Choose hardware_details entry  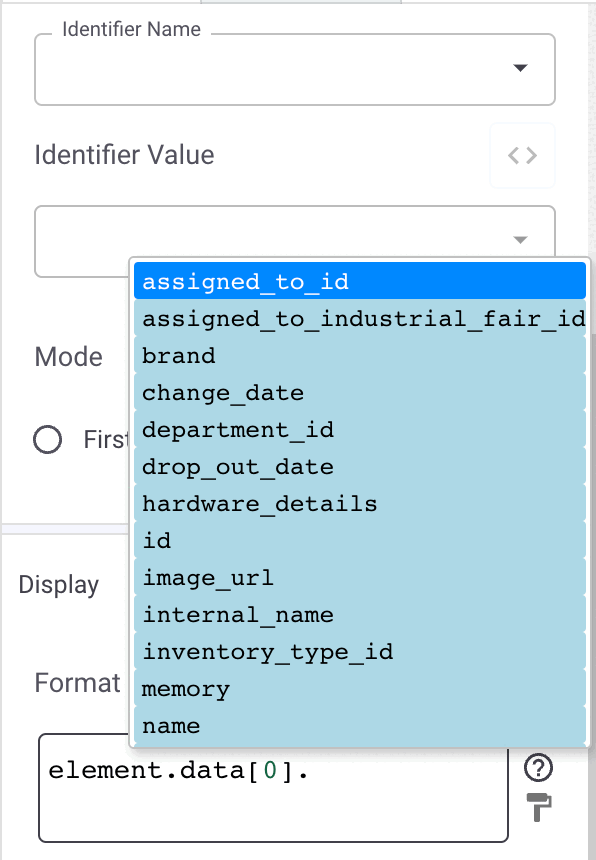click(360, 503)
